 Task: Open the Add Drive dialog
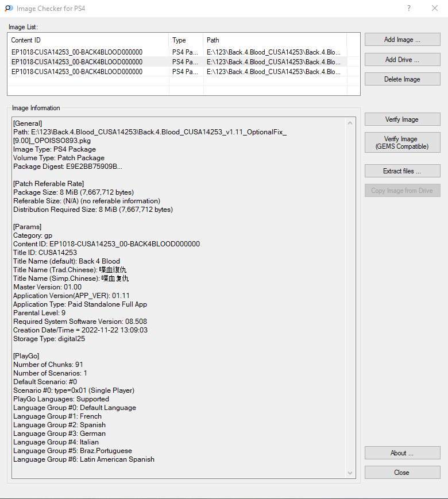(x=403, y=60)
